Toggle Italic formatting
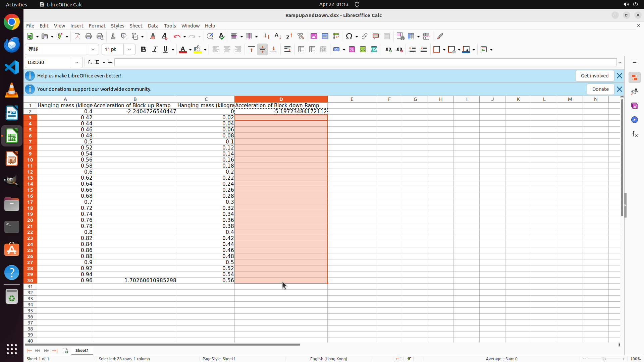Viewport: 644px width, 362px height. [x=155, y=50]
